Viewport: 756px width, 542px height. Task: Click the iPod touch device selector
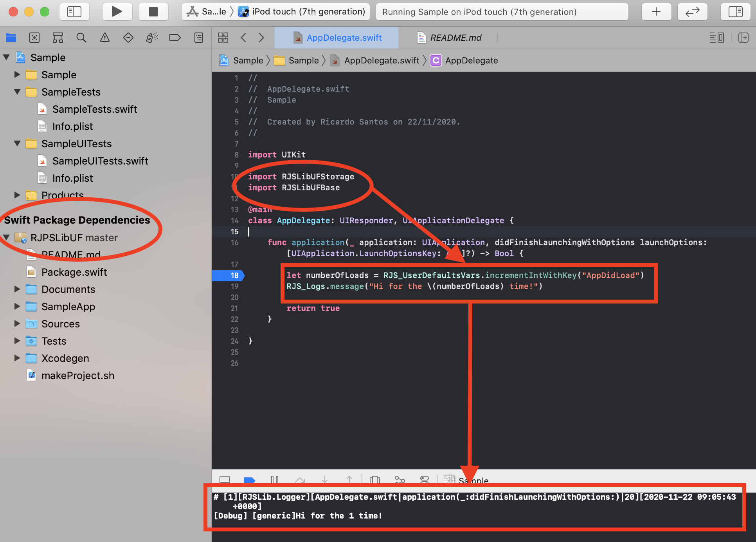[x=308, y=12]
